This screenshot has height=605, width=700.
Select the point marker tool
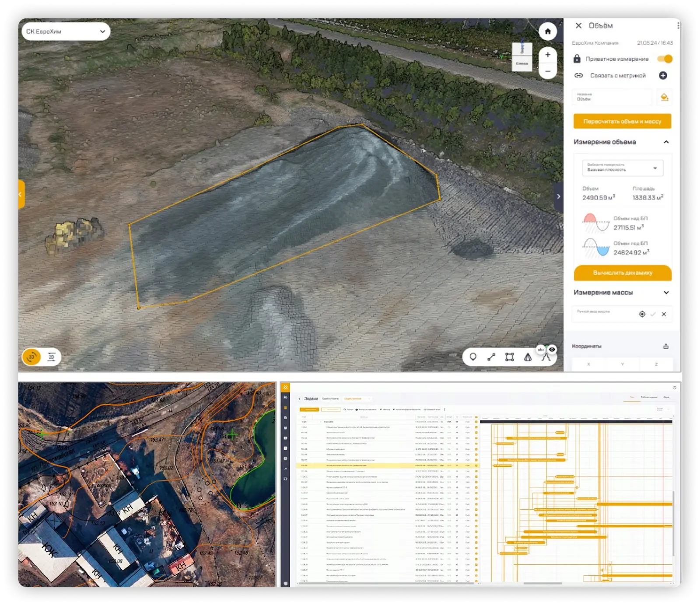point(473,357)
